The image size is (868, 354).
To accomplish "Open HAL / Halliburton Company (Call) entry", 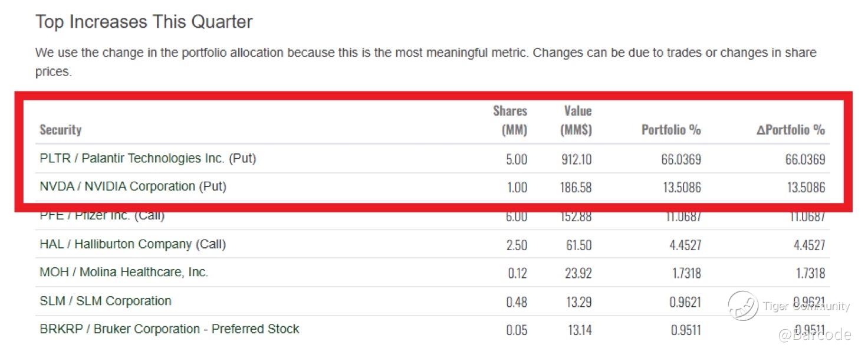I will (x=133, y=244).
